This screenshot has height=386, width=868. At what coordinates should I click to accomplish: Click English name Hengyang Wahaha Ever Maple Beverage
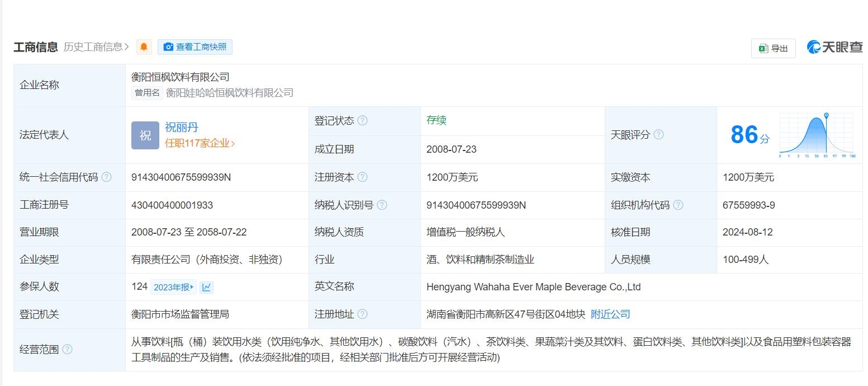click(x=533, y=287)
